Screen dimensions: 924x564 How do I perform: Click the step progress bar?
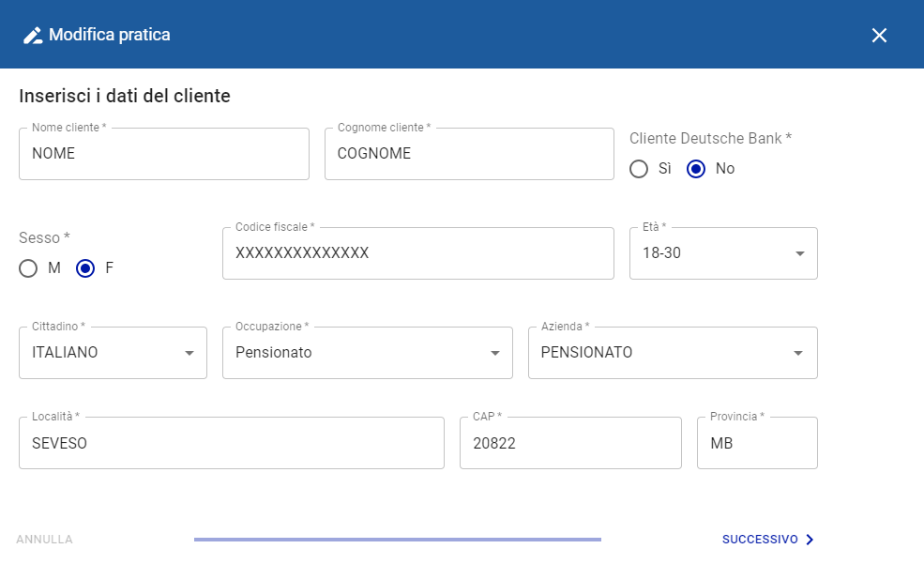(397, 540)
